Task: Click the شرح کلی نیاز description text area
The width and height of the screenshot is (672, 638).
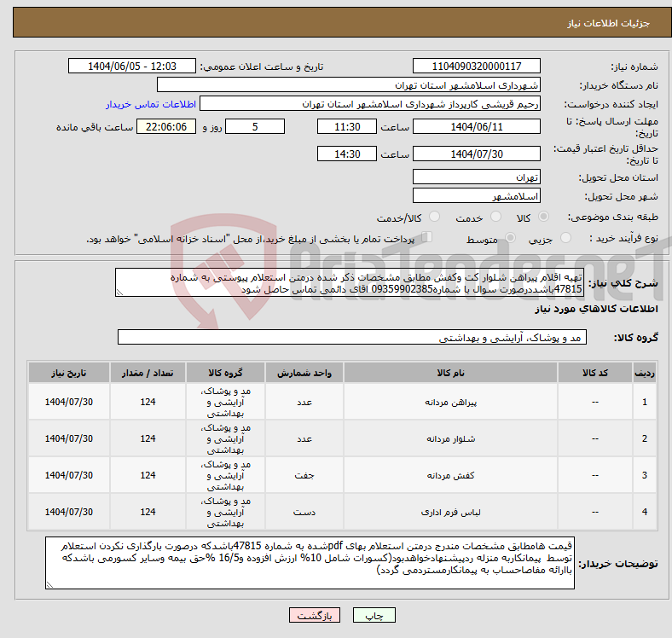Action: 350,282
